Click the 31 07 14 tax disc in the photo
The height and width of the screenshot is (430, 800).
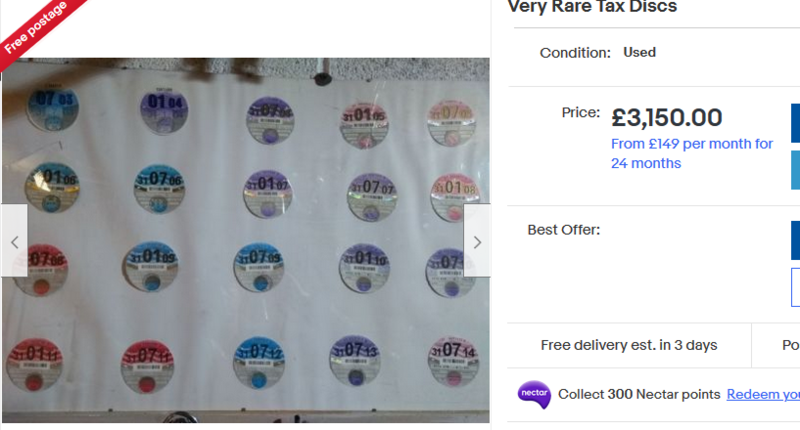coord(453,361)
